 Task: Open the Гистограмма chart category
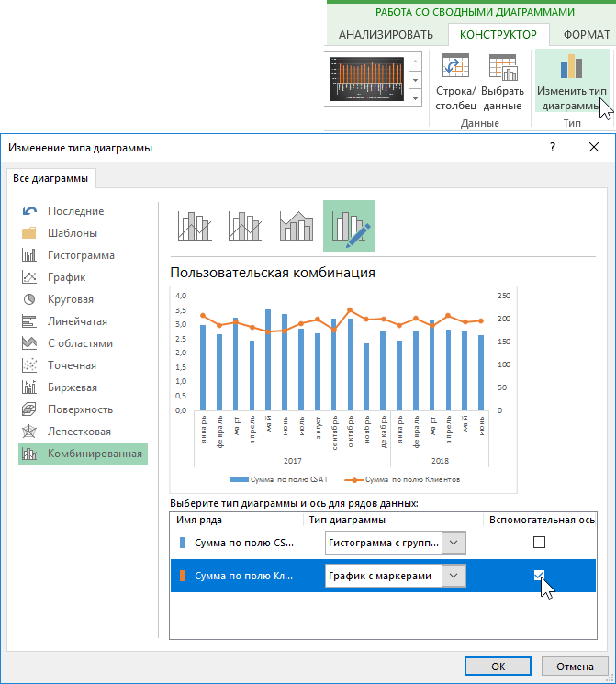pos(81,255)
